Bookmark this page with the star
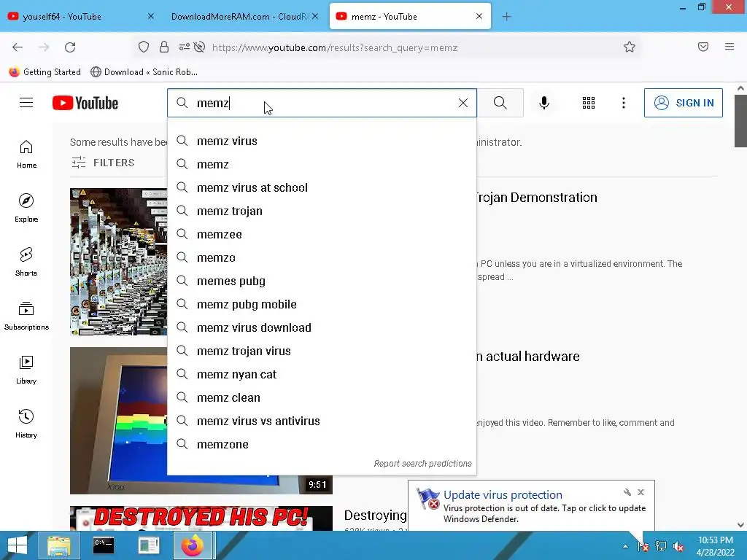The height and width of the screenshot is (560, 747). [630, 47]
